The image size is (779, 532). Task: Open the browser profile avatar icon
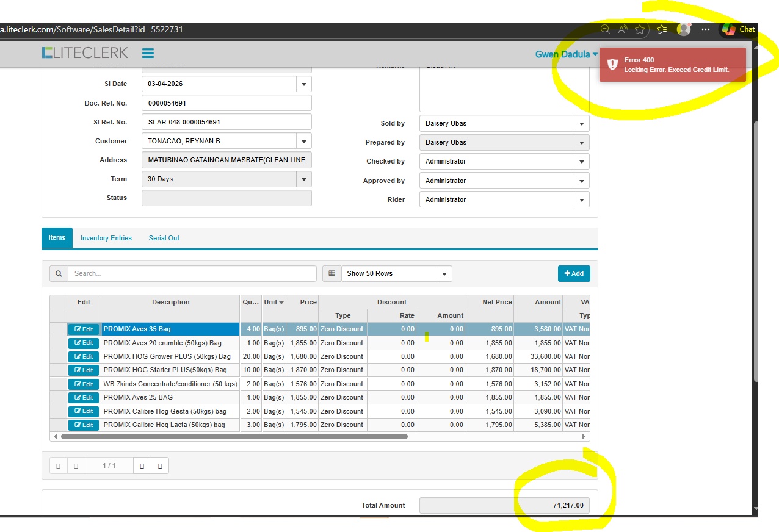[x=684, y=29]
